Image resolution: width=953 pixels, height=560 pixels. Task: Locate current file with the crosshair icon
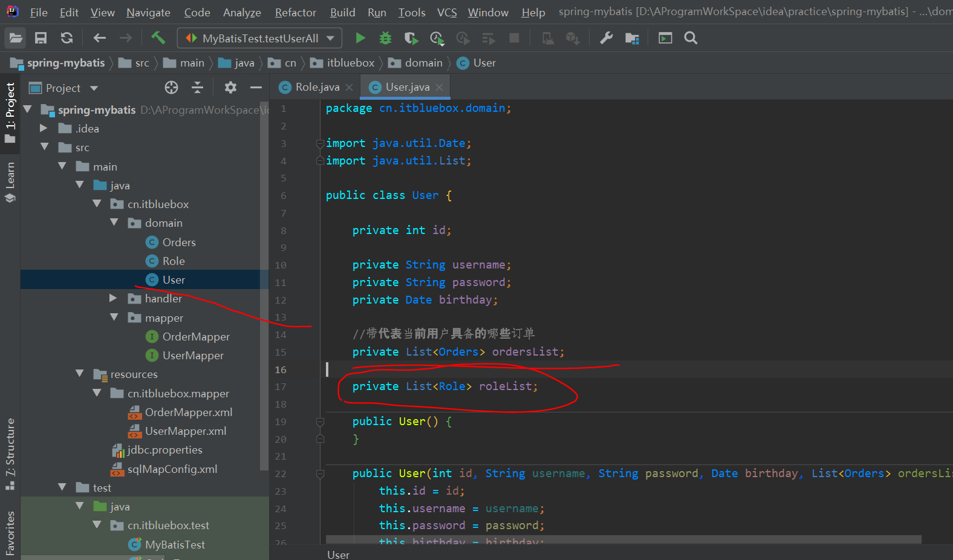(x=172, y=88)
